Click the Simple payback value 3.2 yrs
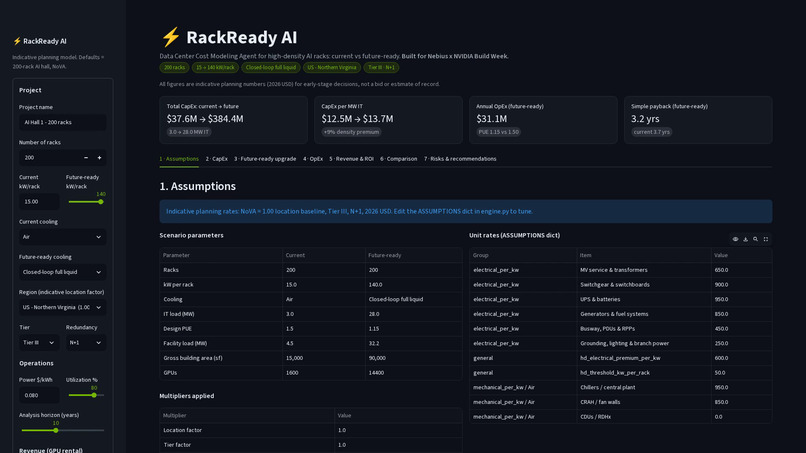 click(645, 119)
